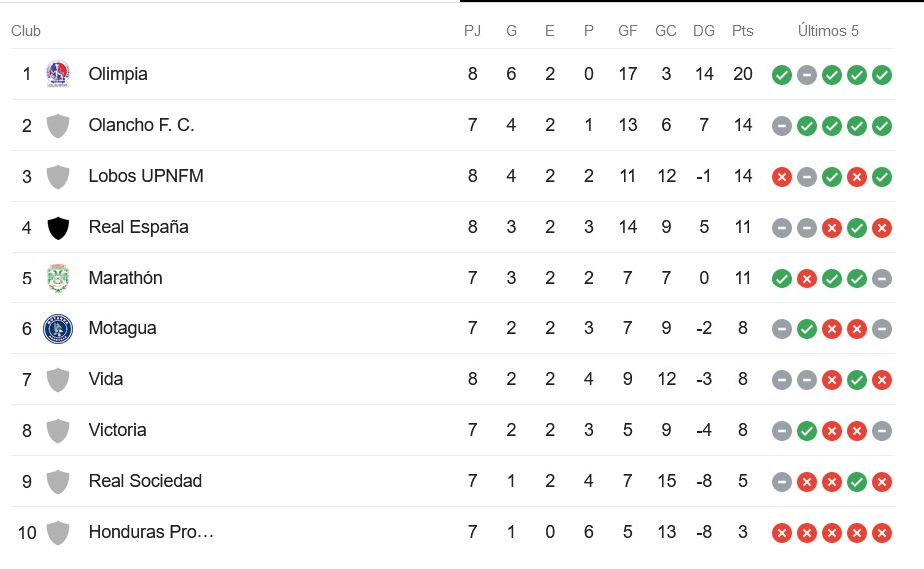The width and height of the screenshot is (924, 569).
Task: Click Lobos UPNFM first red loss icon
Action: pyautogui.click(x=782, y=177)
